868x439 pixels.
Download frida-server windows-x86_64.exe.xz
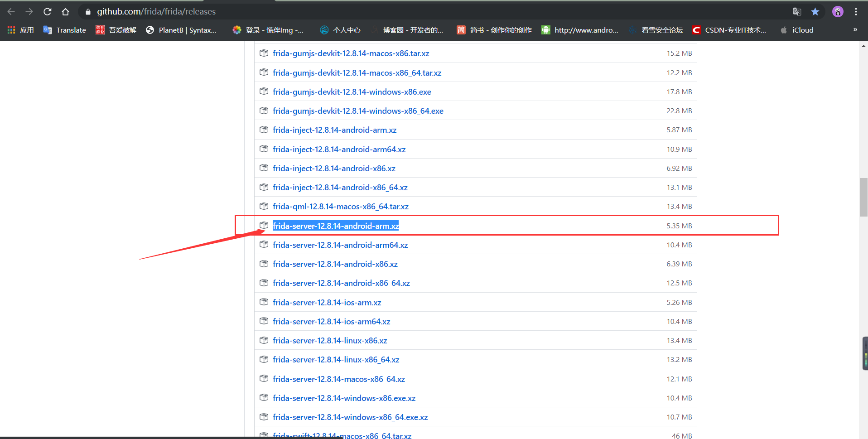click(x=350, y=417)
